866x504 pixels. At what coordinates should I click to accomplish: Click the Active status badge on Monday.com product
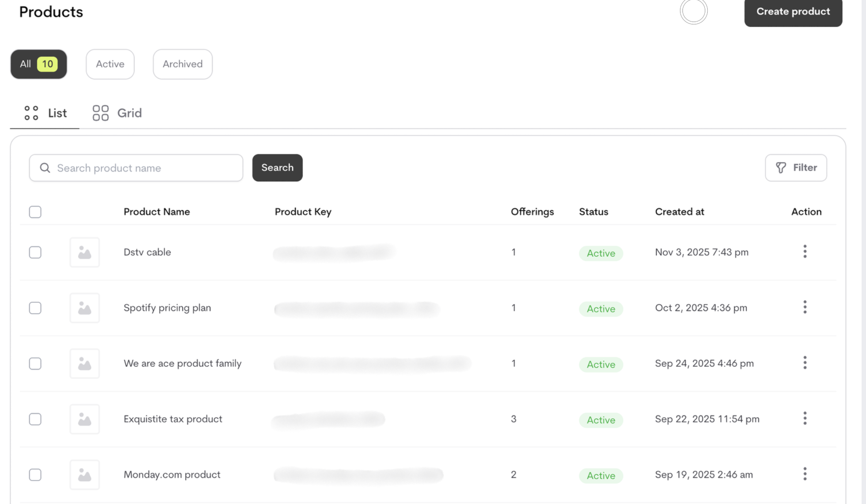point(601,476)
